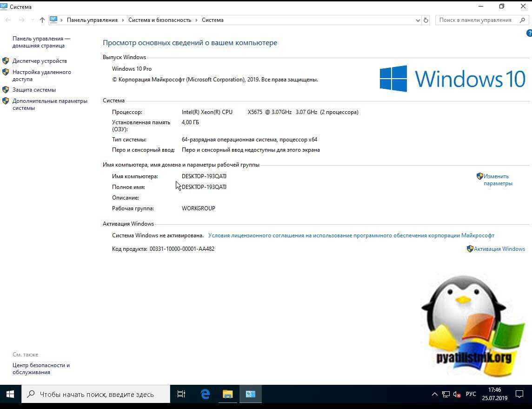Click the Up one level arrow
The width and height of the screenshot is (532, 409).
[x=42, y=20]
